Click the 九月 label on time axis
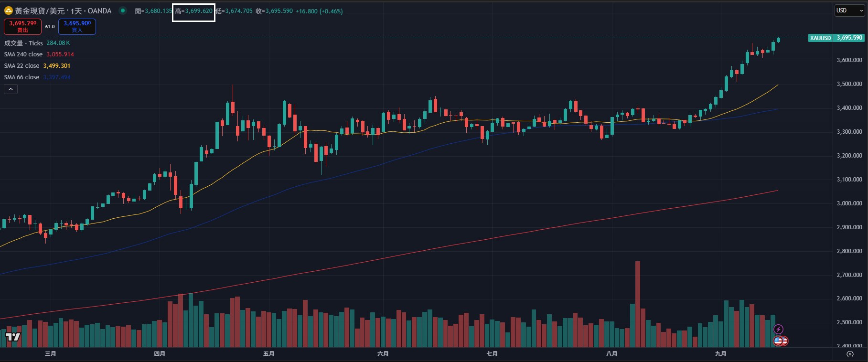Viewport: 868px width, 362px height. pyautogui.click(x=720, y=354)
